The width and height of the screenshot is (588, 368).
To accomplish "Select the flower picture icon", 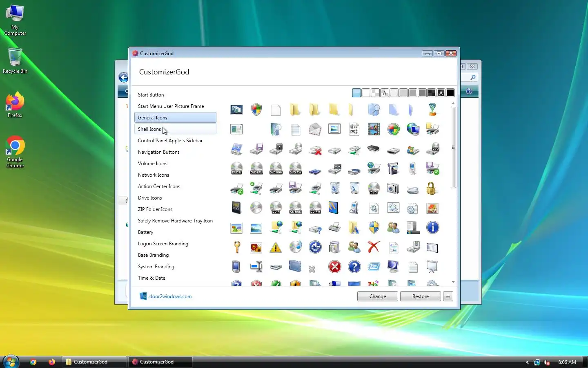I will click(x=256, y=247).
